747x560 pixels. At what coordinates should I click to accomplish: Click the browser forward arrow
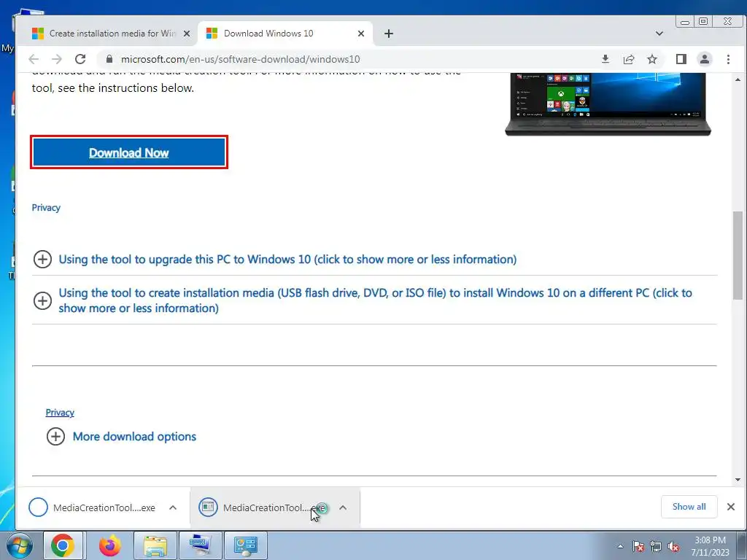pos(57,59)
